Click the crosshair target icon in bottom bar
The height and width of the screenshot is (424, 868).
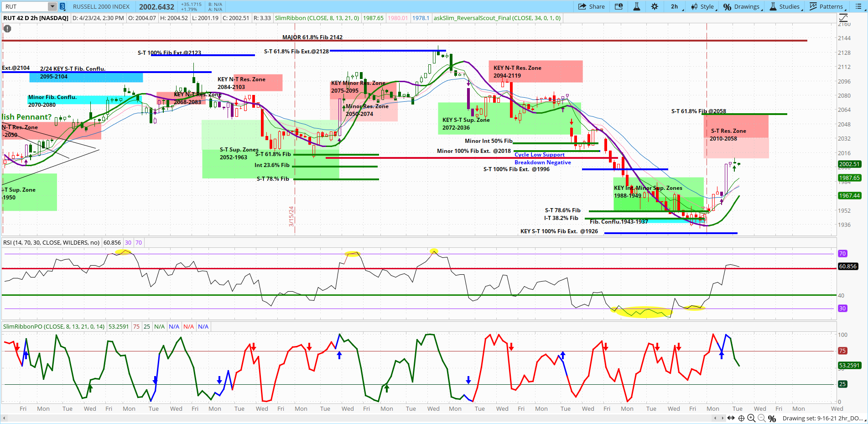point(741,418)
